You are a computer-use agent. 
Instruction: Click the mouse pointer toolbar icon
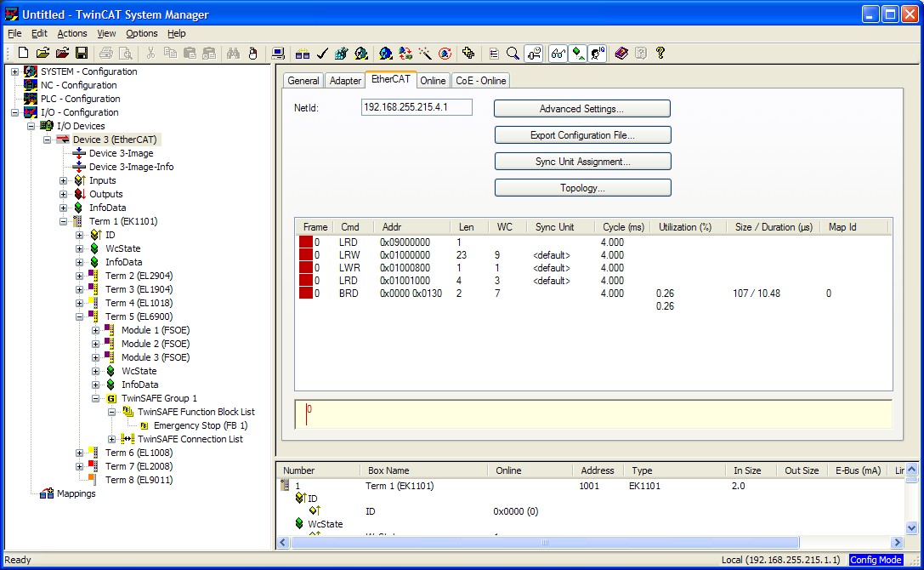[253, 53]
